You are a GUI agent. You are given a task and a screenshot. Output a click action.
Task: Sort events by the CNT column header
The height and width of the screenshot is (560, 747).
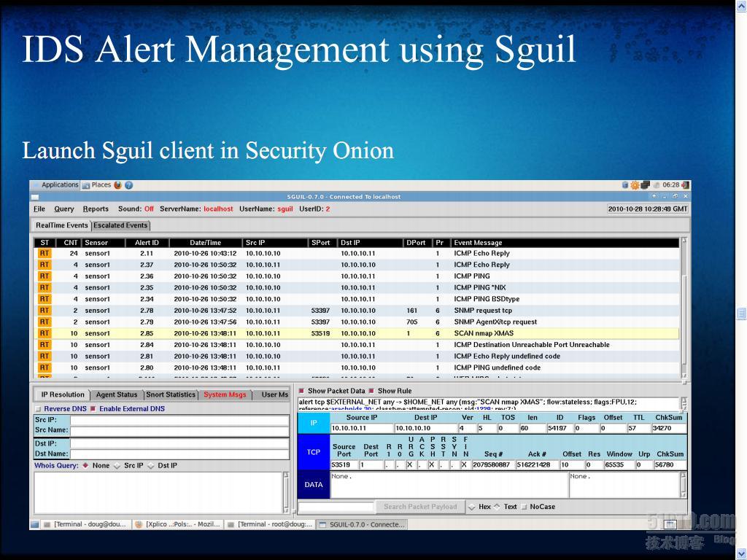[x=69, y=242]
